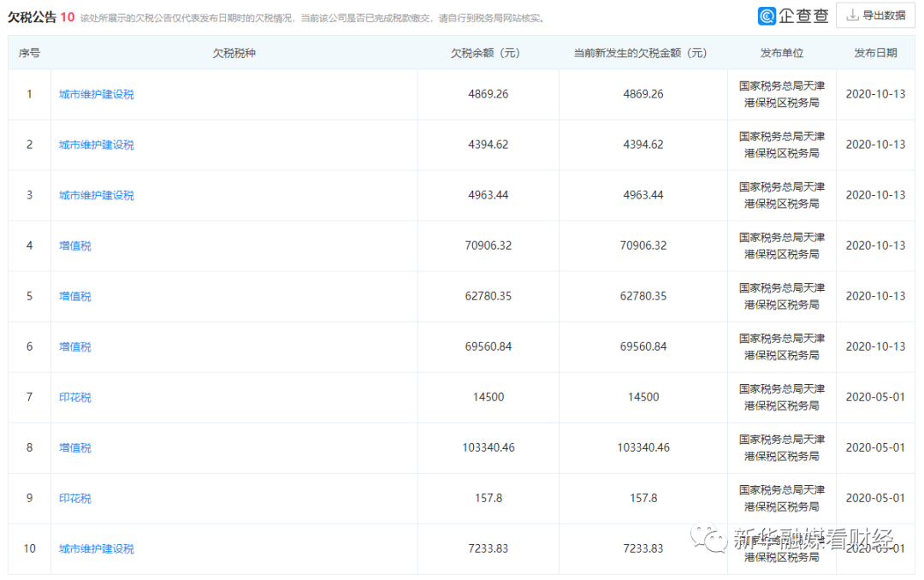Open the 增值税 link in row 4

point(75,246)
